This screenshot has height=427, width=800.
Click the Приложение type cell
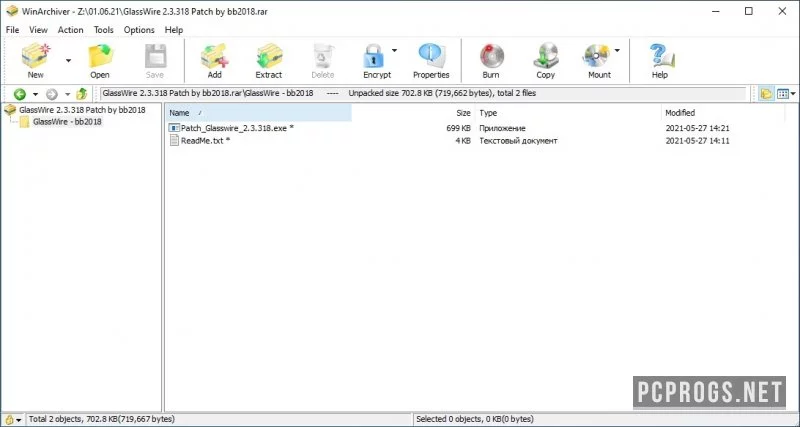click(x=503, y=128)
